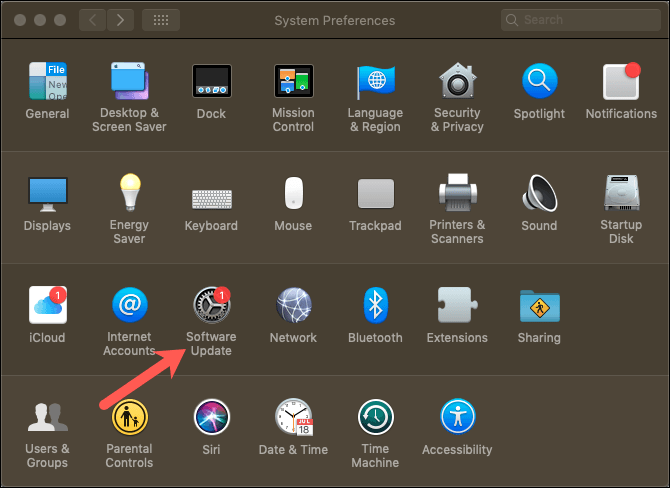This screenshot has height=488, width=670.
Task: Click the Show All grid button
Action: 161,20
